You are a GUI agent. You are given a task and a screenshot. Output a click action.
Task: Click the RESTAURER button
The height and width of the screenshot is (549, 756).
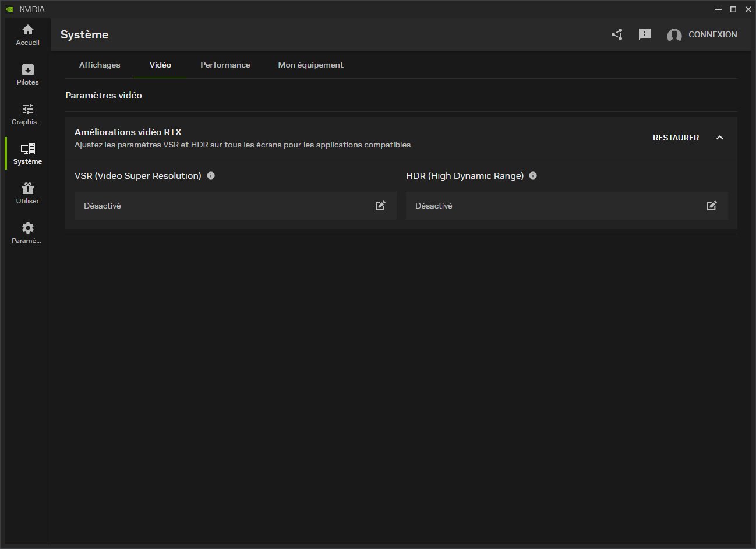[x=676, y=138]
